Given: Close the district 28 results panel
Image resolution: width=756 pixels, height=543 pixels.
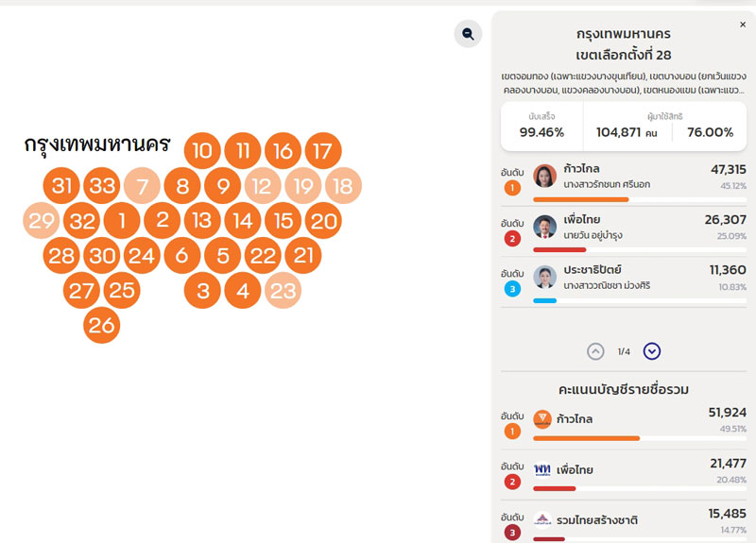Looking at the screenshot, I should [743, 25].
